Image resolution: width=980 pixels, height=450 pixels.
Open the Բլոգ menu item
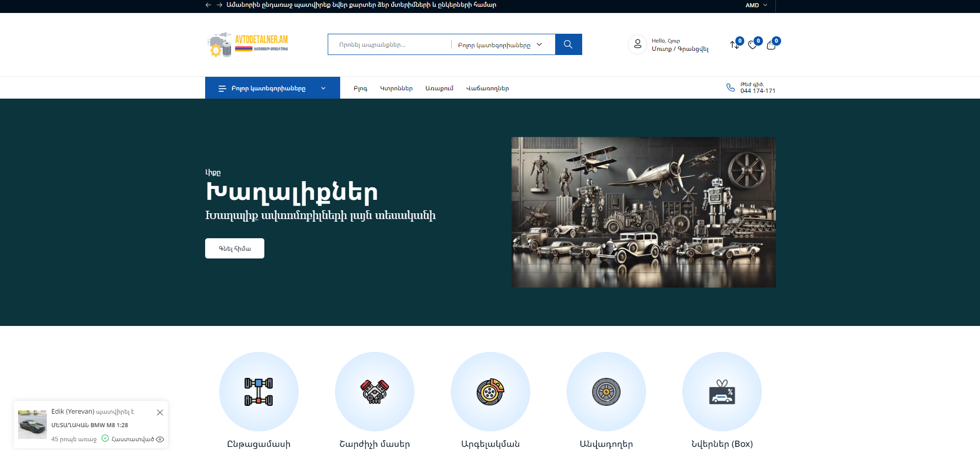pos(360,88)
